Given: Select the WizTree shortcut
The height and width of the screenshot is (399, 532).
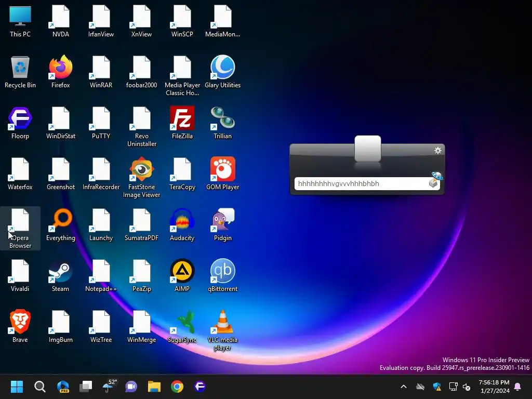Looking at the screenshot, I should pyautogui.click(x=101, y=326).
